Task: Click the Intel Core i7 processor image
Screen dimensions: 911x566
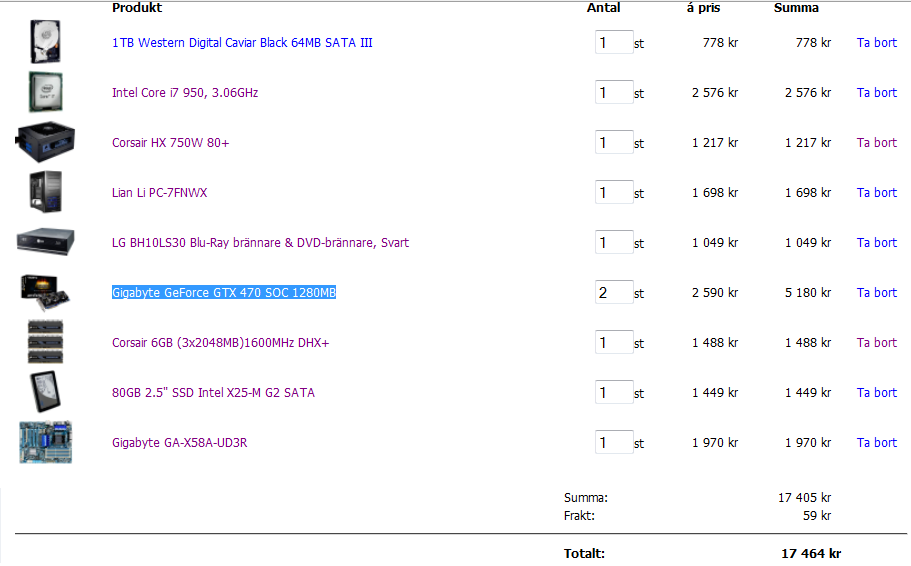Action: pyautogui.click(x=46, y=92)
